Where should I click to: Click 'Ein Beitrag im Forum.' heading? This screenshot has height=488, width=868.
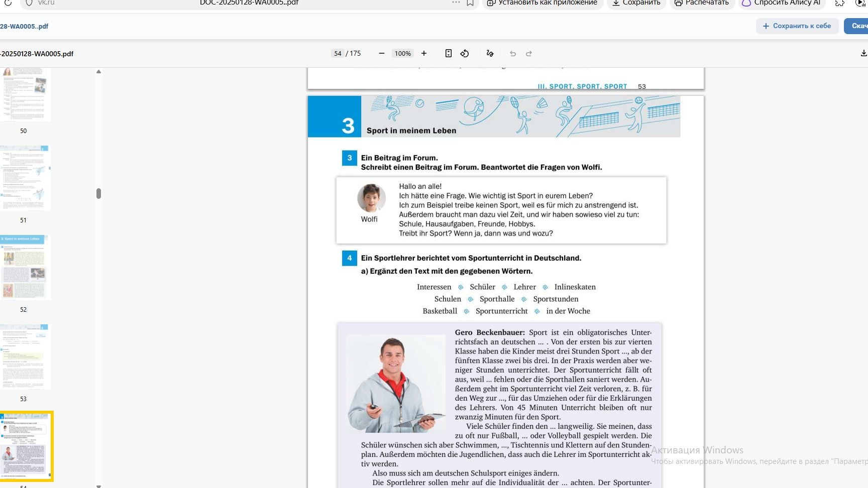tap(399, 158)
